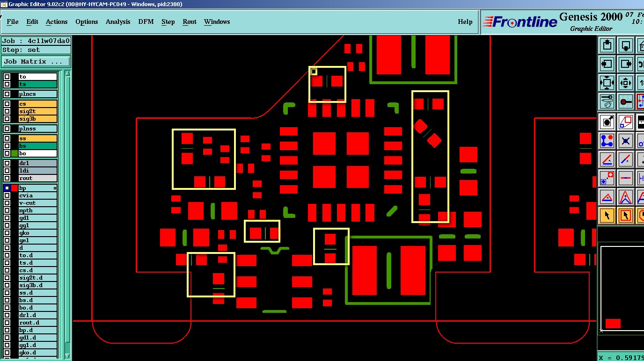Image resolution: width=644 pixels, height=361 pixels.
Task: Open the Help menu
Action: click(465, 22)
